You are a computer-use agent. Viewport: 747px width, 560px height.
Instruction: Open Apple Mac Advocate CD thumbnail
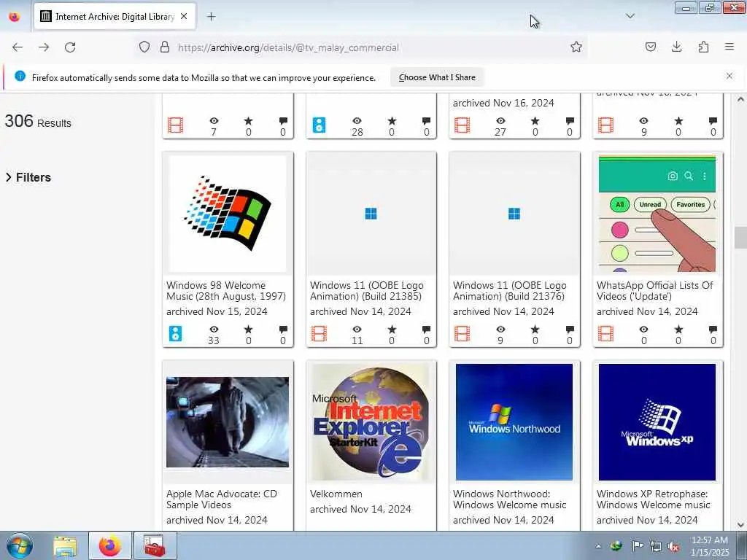[x=228, y=422]
